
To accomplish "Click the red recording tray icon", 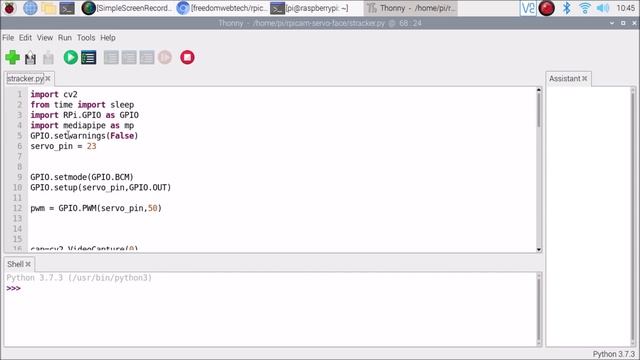I will (547, 8).
